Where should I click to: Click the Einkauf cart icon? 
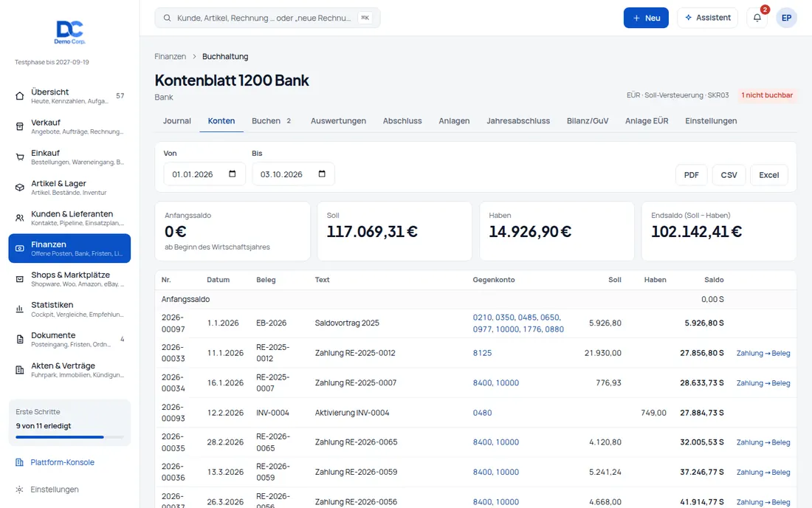coord(20,157)
